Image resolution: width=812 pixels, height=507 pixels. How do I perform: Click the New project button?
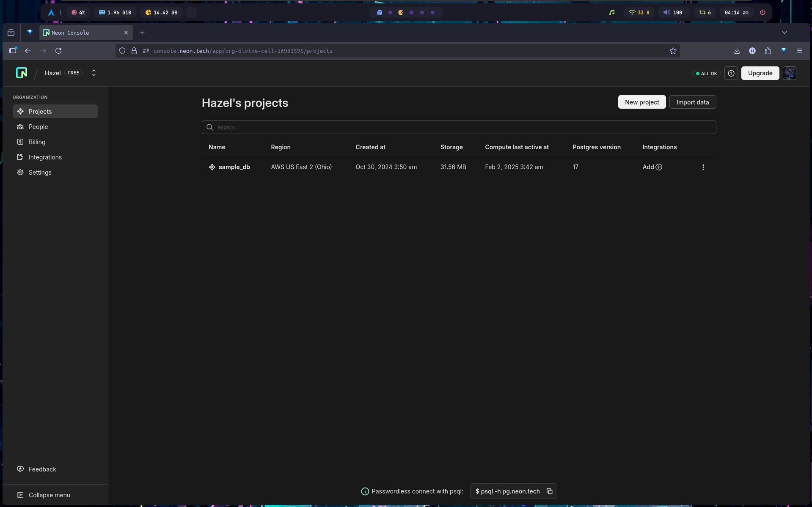coord(641,102)
